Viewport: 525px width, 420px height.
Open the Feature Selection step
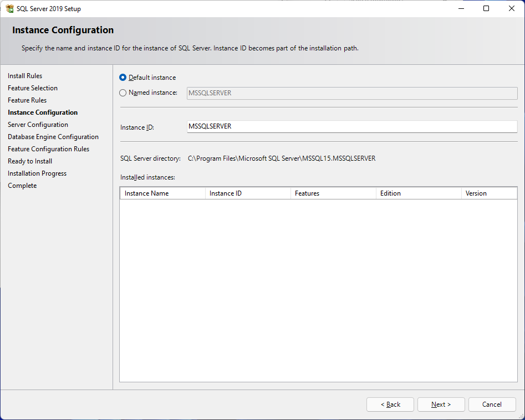[x=33, y=88]
